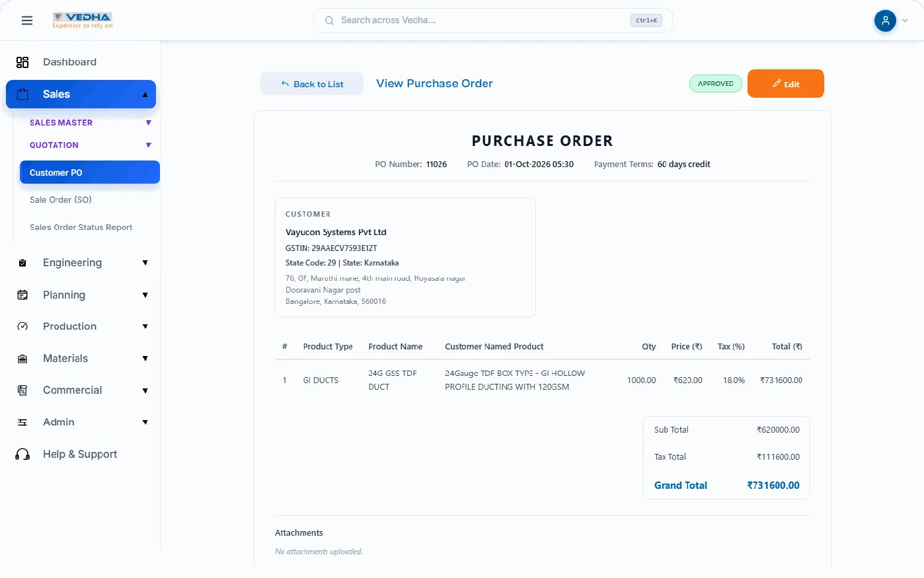Expand the Sales Master submenu arrow

click(x=149, y=123)
